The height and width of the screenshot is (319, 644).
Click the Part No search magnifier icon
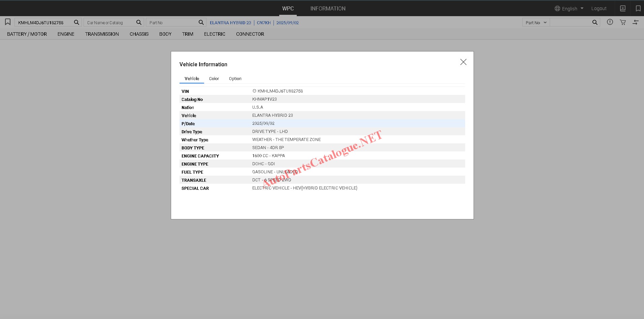(x=201, y=22)
